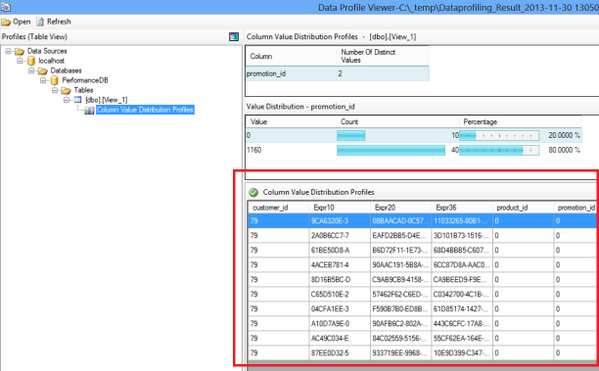Select the Expr20 cell starting EAFD2BB5
599x371 pixels.
coord(400,236)
